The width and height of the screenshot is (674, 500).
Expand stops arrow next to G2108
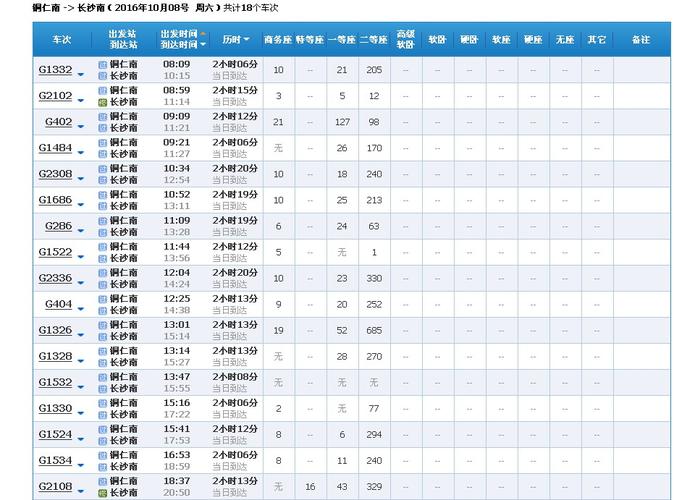click(80, 491)
